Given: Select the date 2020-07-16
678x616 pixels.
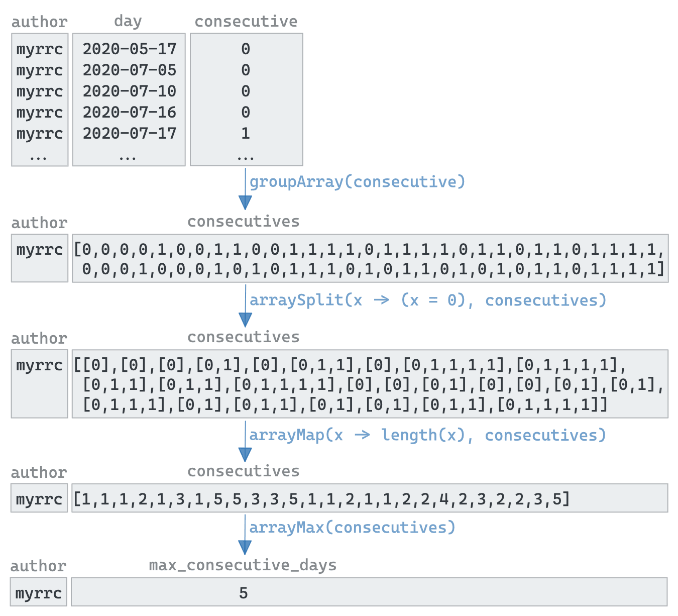Looking at the screenshot, I should [130, 113].
